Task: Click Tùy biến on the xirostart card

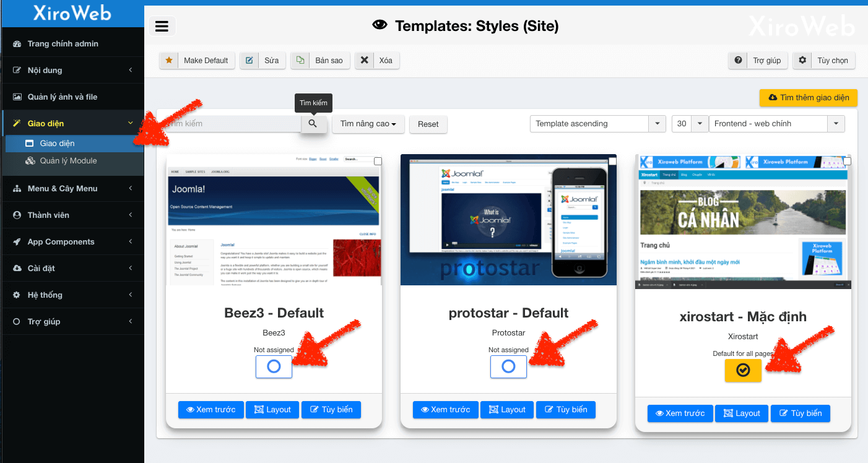Action: tap(801, 413)
